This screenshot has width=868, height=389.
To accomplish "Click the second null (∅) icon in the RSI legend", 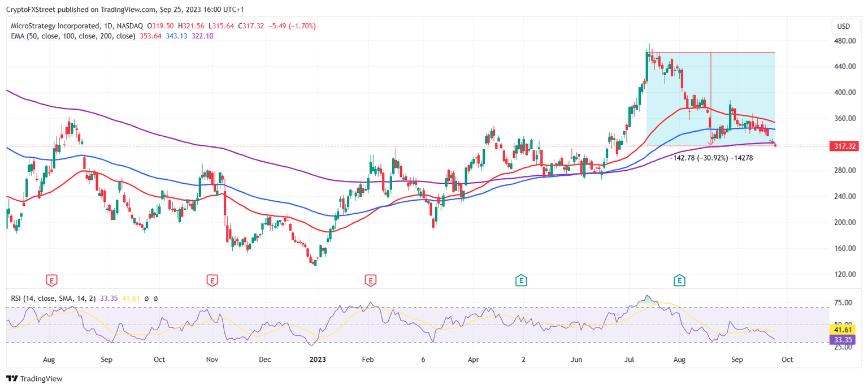I will 157,299.
